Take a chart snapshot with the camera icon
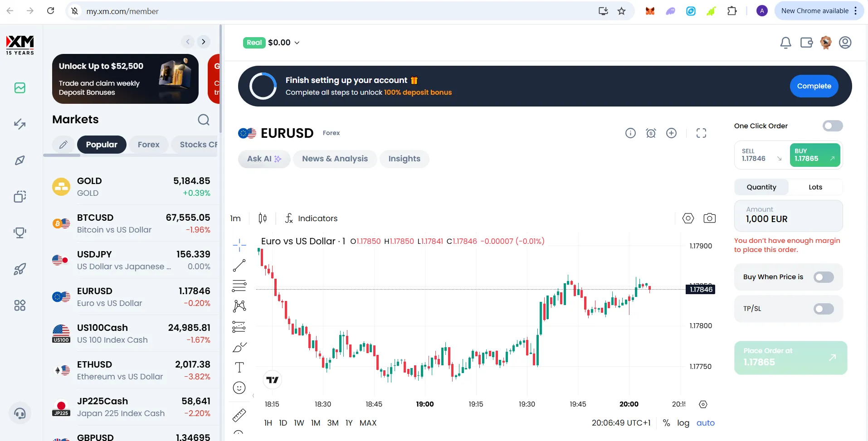 click(710, 218)
